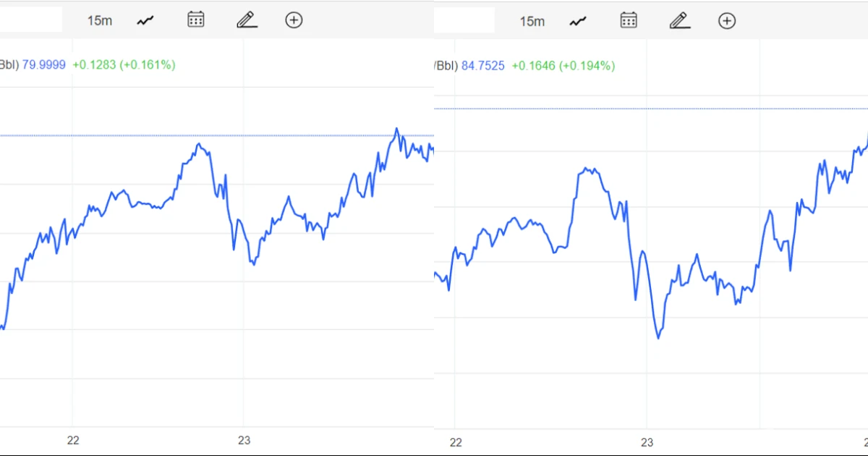Open the calendar date picker on right chart
This screenshot has width=868, height=456.
click(x=628, y=20)
